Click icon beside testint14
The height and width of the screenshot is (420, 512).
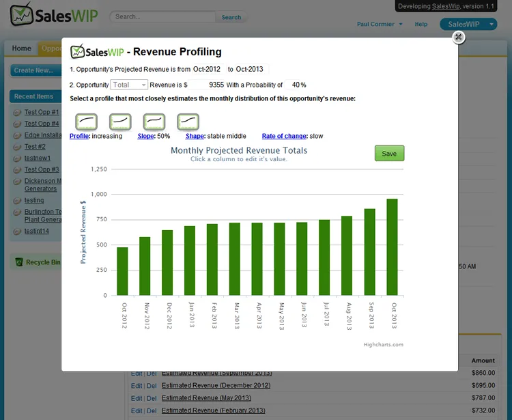click(x=17, y=232)
